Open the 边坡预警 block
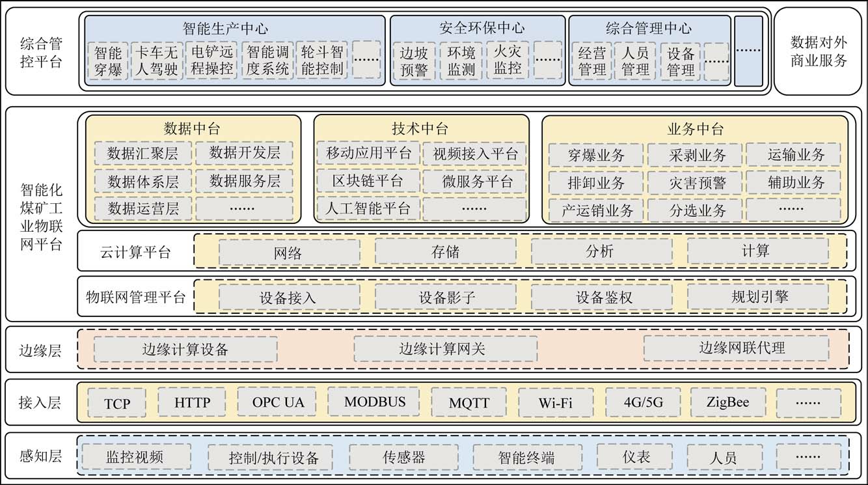This screenshot has width=868, height=485. tap(414, 61)
